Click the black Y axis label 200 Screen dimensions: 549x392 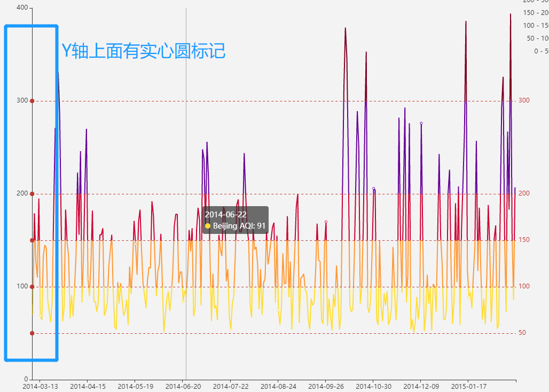(x=22, y=193)
